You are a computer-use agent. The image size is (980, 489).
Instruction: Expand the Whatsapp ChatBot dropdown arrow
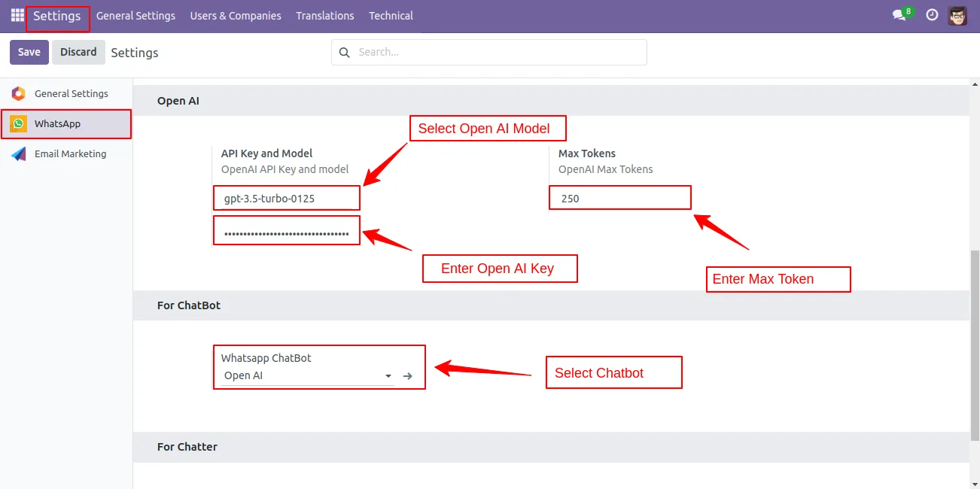coord(388,376)
